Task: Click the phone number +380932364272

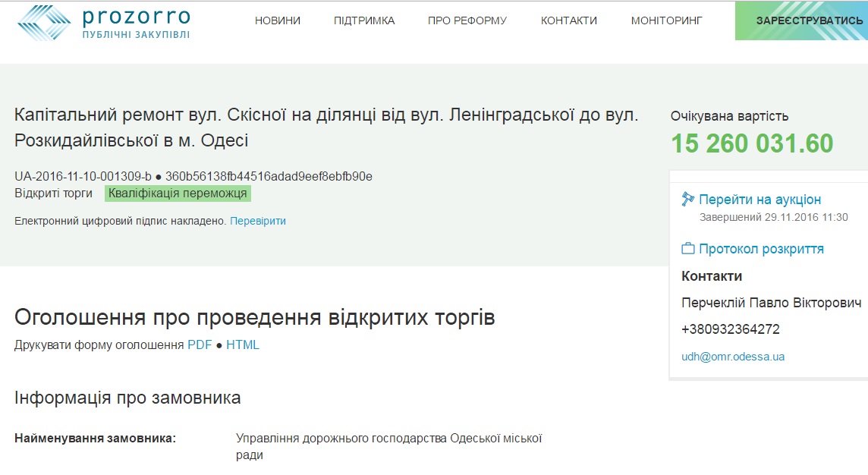Action: (731, 329)
